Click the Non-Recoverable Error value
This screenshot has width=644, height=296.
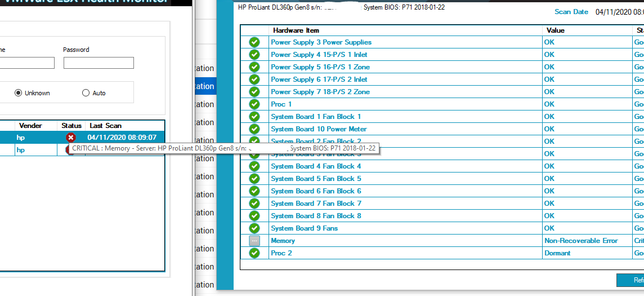point(581,241)
